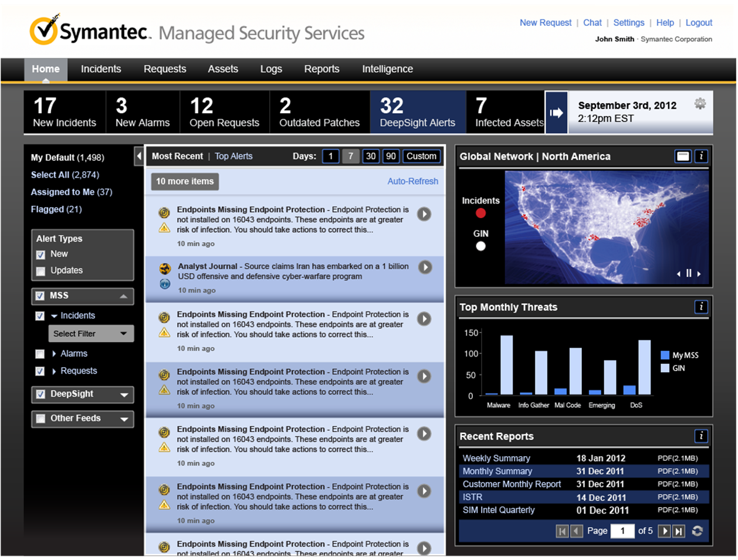Click the radiation icon beside Analyst Journal
Image resolution: width=738 pixels, height=560 pixels.
(x=165, y=269)
